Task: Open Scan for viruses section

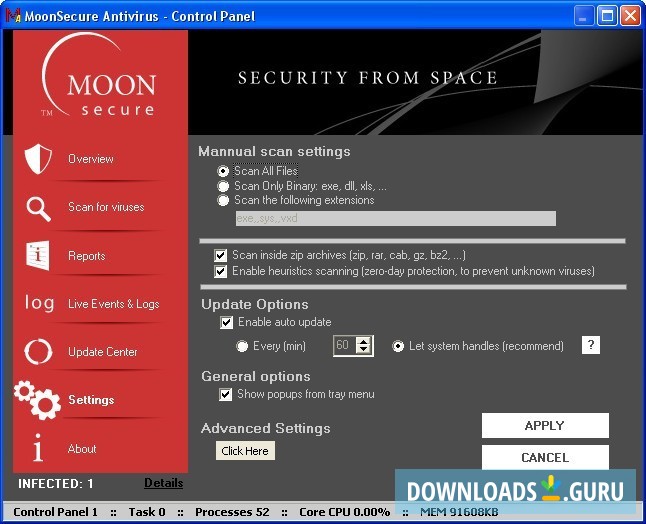Action: pos(106,207)
